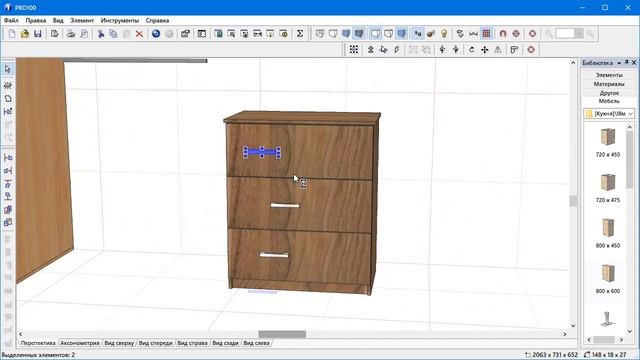The width and height of the screenshot is (640, 360).
Task: Open the Другое library section
Action: tap(609, 93)
